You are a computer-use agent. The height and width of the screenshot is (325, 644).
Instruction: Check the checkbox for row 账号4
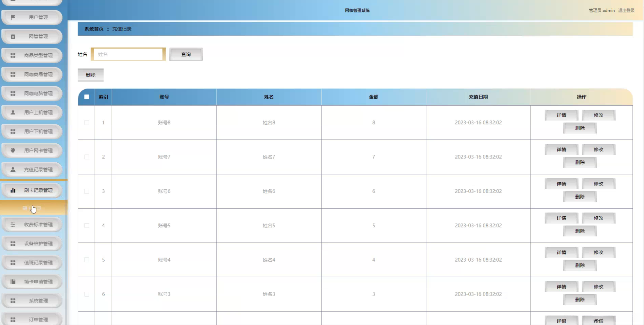[x=87, y=260]
